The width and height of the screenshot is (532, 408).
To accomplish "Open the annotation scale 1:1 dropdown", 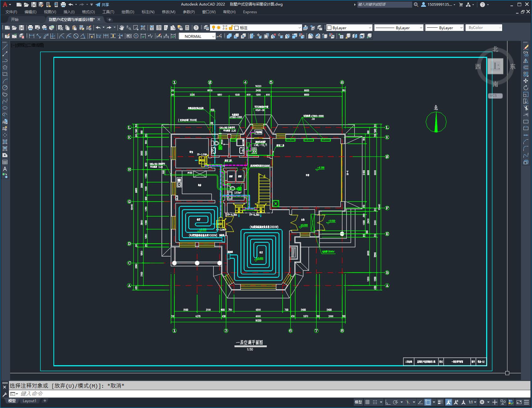I will 472,402.
